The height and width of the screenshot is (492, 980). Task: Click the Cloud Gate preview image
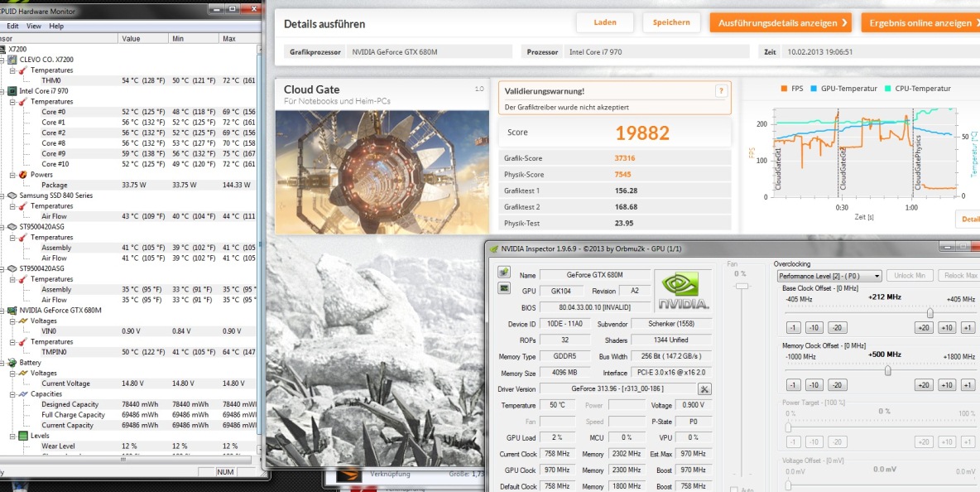pos(382,172)
